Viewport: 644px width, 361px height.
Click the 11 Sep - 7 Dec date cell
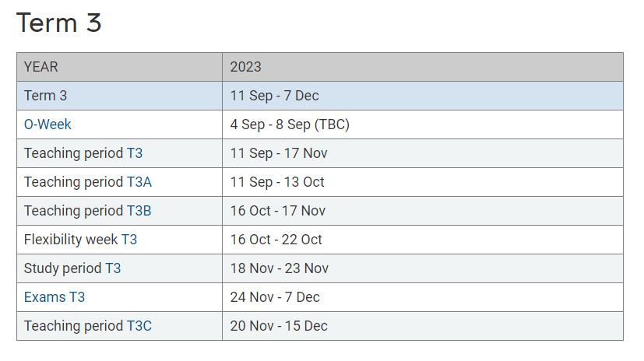coord(423,96)
